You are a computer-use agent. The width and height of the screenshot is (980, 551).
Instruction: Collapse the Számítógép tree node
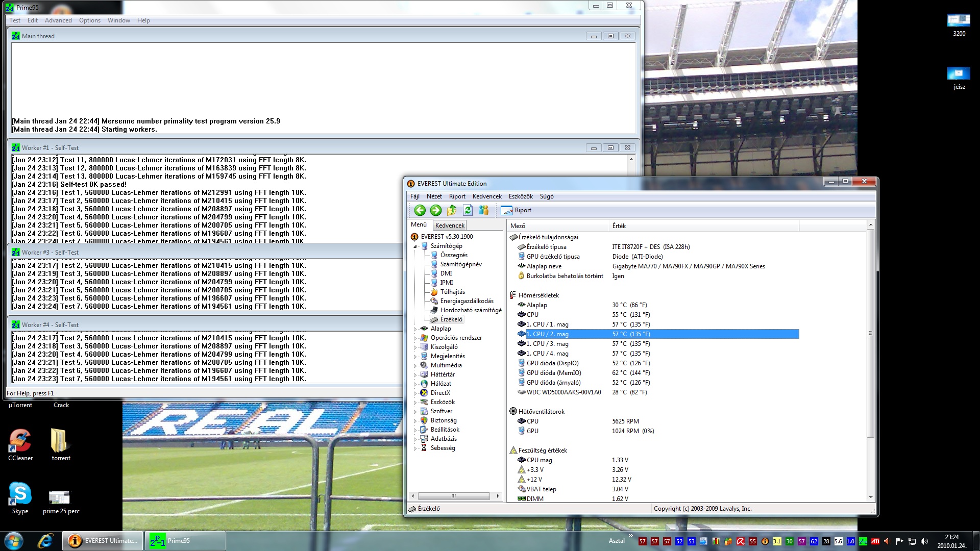(415, 246)
